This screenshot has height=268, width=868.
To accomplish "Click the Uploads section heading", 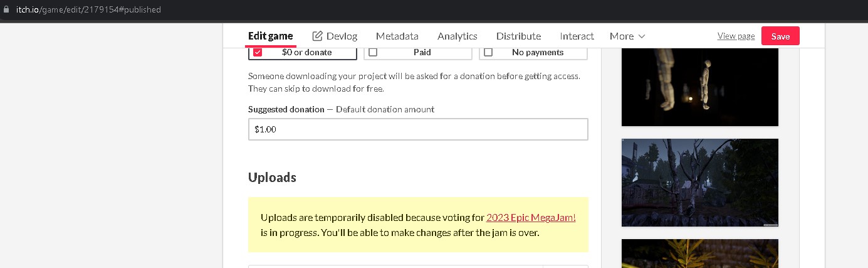I will point(272,178).
